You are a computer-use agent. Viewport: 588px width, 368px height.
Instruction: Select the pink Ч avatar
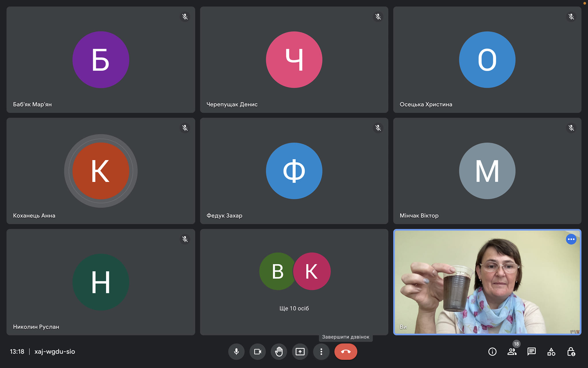tap(294, 60)
